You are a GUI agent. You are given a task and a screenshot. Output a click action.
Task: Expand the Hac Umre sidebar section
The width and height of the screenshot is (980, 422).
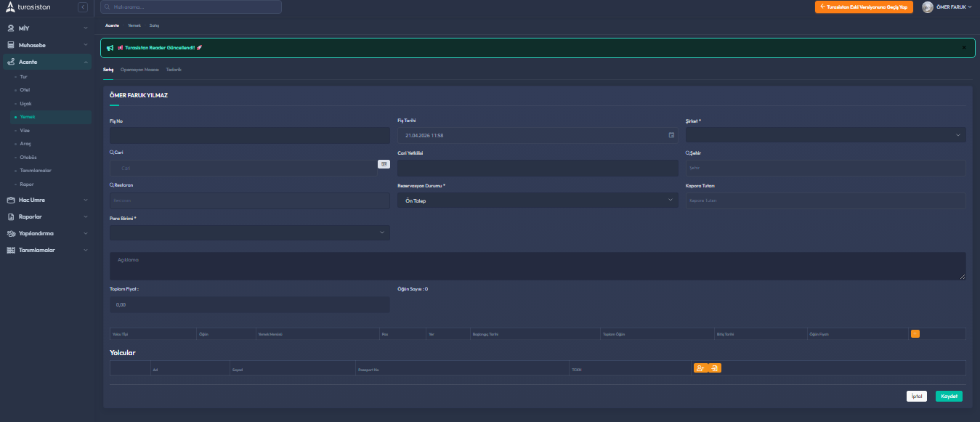[46, 200]
